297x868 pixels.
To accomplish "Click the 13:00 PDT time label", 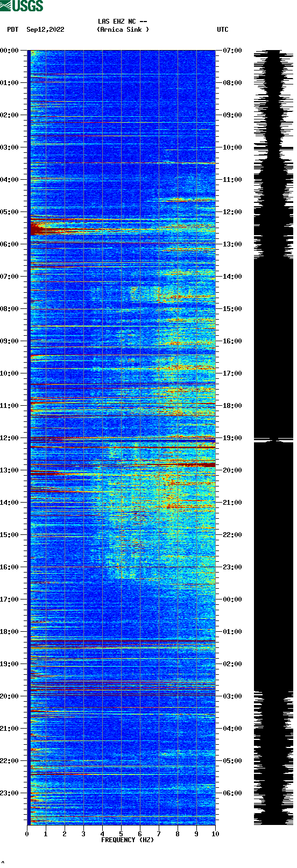I will click(x=10, y=470).
